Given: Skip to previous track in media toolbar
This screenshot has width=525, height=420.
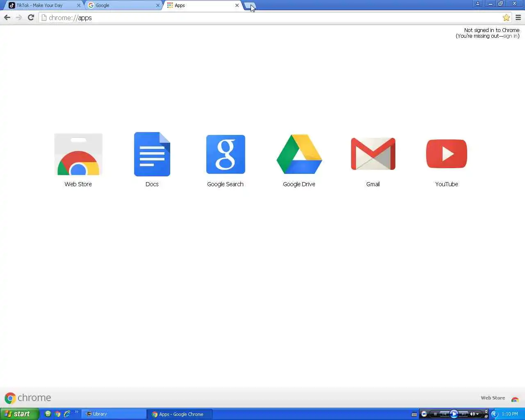Looking at the screenshot, I should [445, 414].
